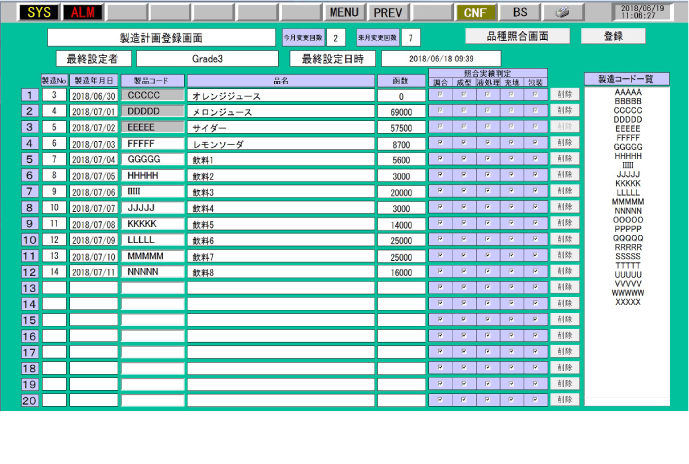The height and width of the screenshot is (464, 689).
Task: Click the BS button in the top bar
Action: (x=519, y=12)
